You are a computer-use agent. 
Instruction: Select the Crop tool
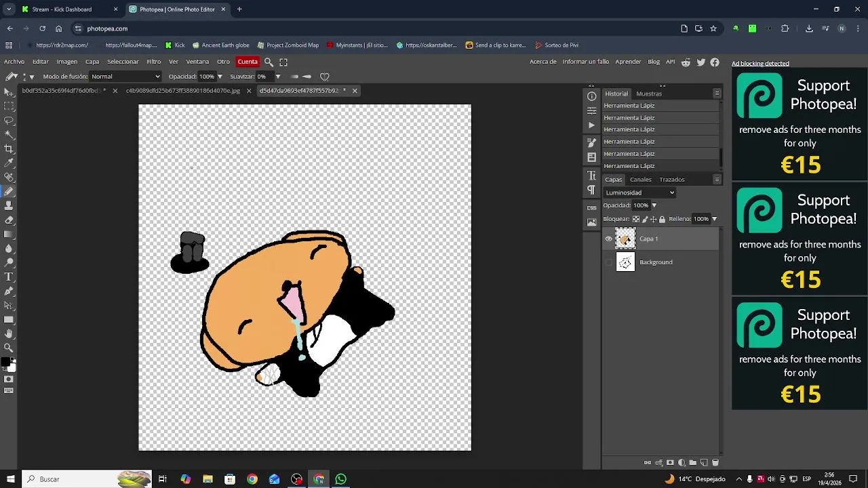pos(9,148)
